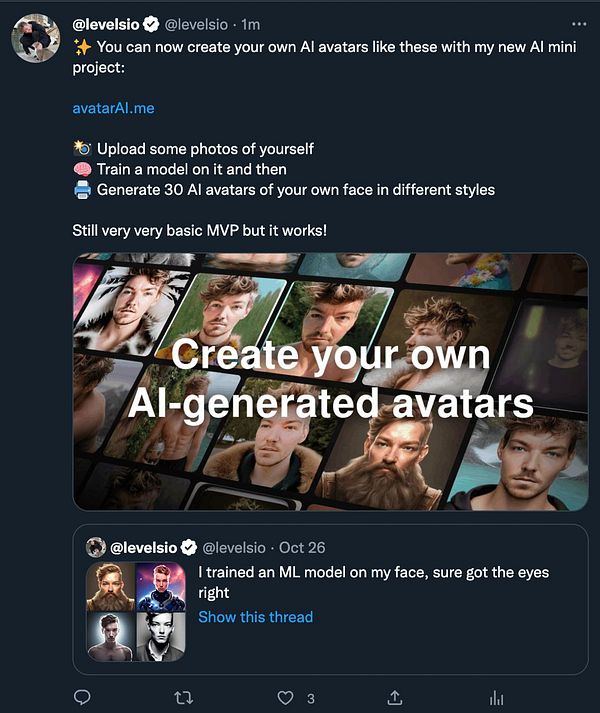Click the reply speech bubble icon
The height and width of the screenshot is (713, 600).
click(x=84, y=698)
